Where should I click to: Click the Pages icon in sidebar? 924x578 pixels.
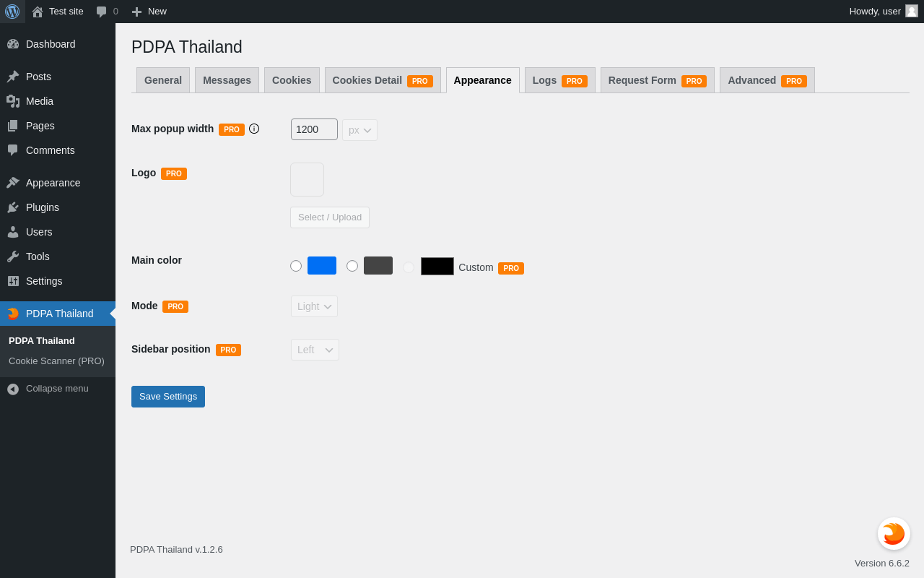13,126
